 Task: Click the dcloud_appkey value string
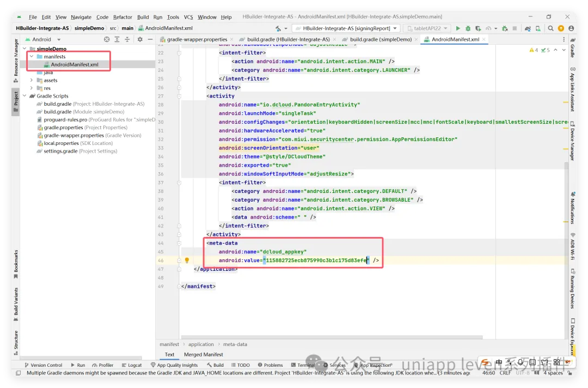(316, 260)
